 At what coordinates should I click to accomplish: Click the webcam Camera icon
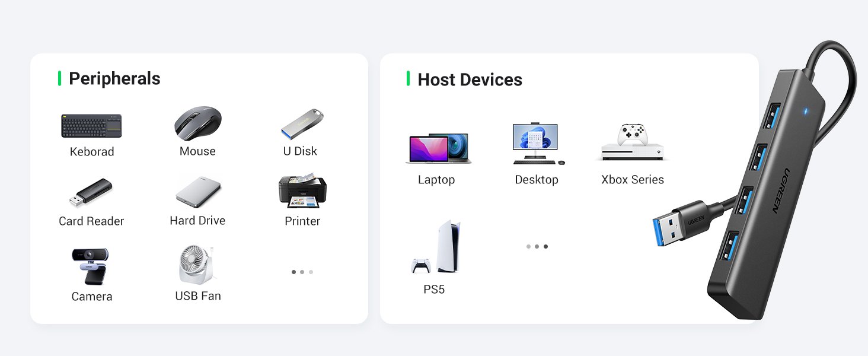[x=91, y=266]
